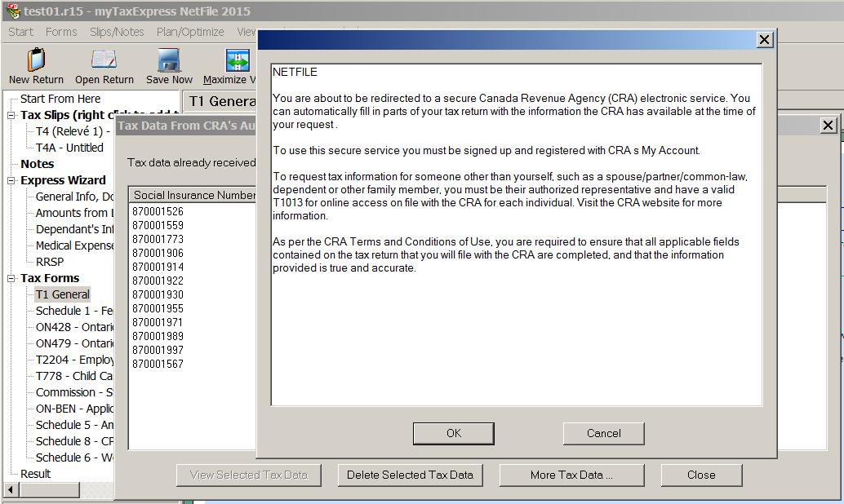Click the myTaxExpress app icon in title bar
This screenshot has height=504, width=844.
(x=12, y=11)
